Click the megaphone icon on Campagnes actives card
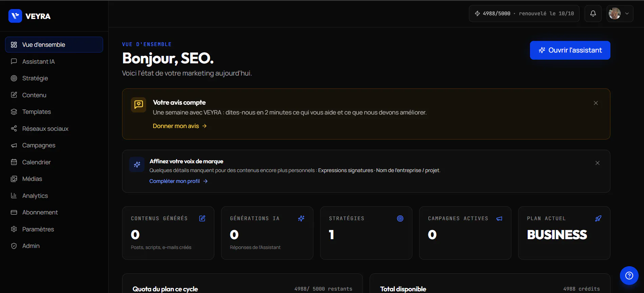 click(499, 218)
